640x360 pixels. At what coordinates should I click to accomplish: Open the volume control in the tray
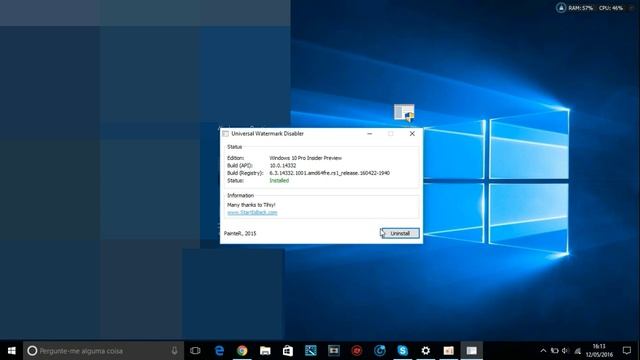pos(565,351)
